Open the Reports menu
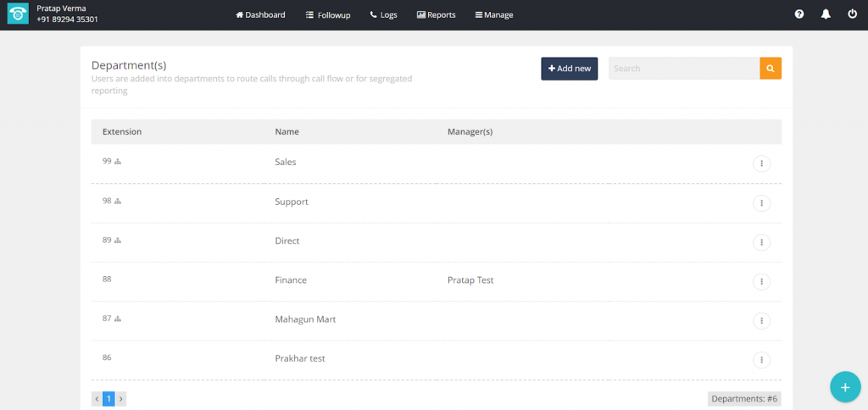This screenshot has width=868, height=410. [x=437, y=15]
